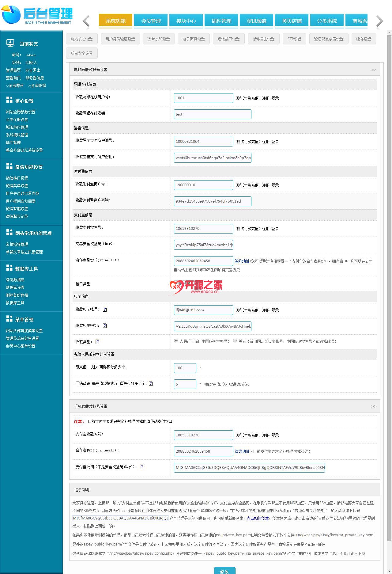Viewport: 392px width, 574px height.
Task: Switch to 验证码复杂度设置 sub-tab
Action: [x=329, y=39]
